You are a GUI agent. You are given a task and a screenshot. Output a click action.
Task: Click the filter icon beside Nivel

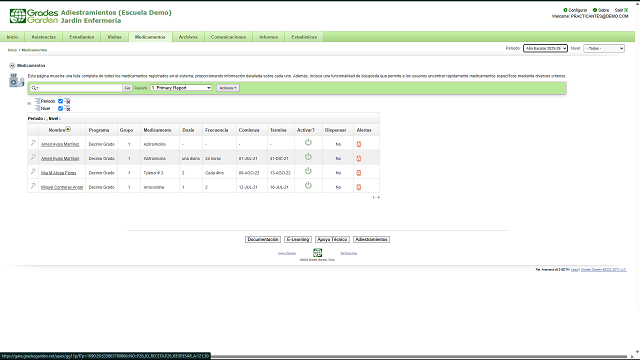coord(37,108)
